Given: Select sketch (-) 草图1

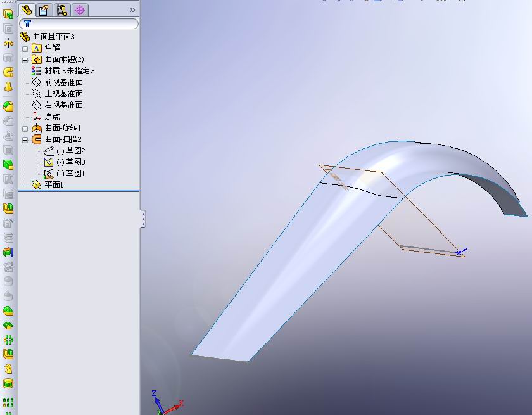Looking at the screenshot, I should (70, 174).
